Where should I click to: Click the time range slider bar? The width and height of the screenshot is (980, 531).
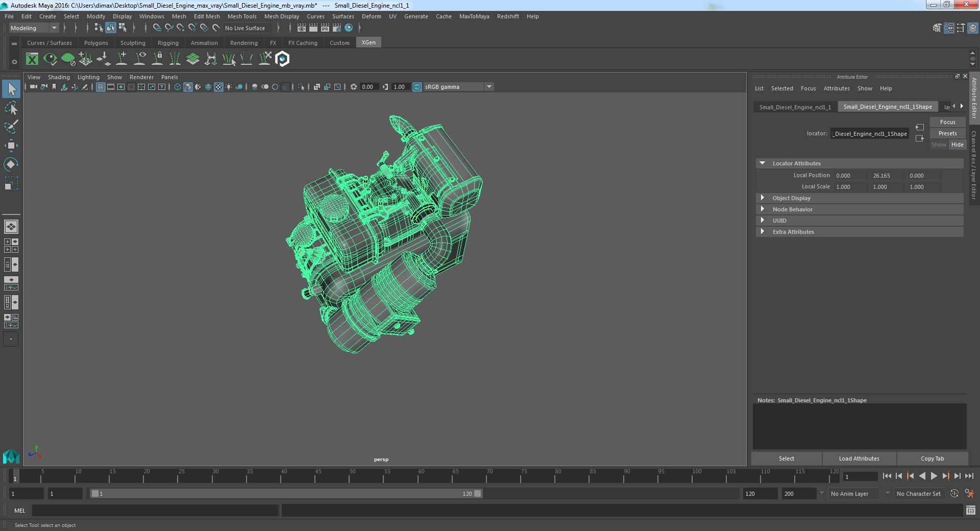(285, 494)
